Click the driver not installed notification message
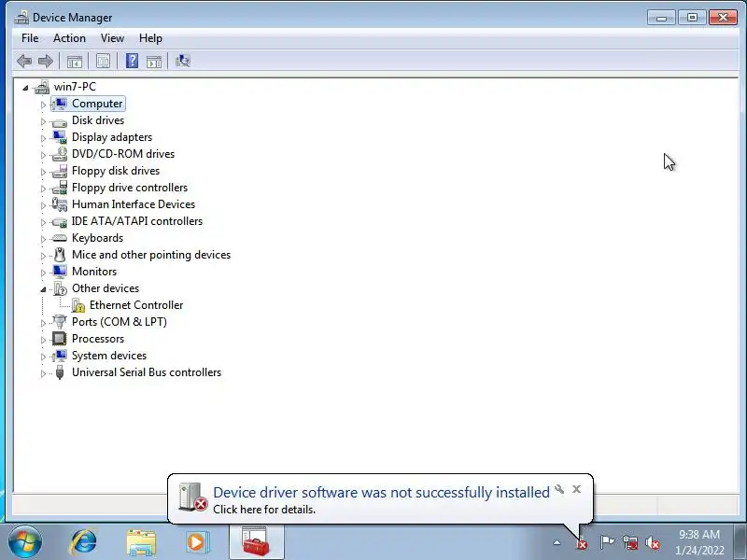 (381, 493)
